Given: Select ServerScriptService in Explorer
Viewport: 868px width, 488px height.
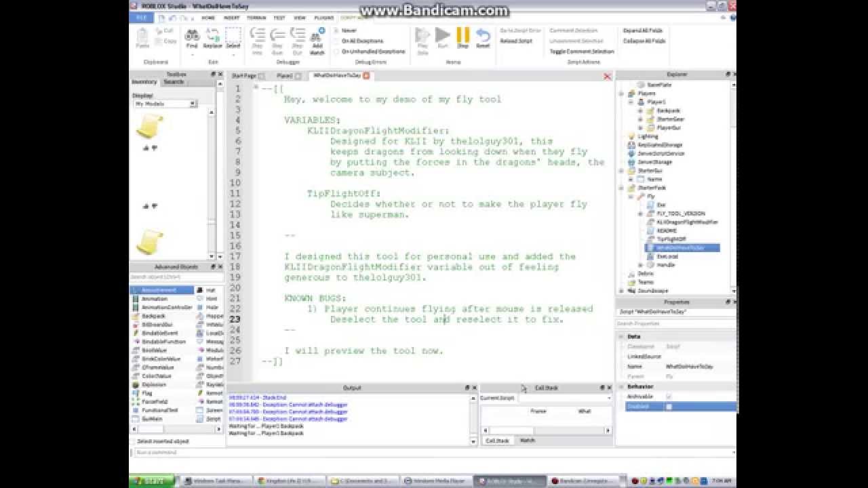Looking at the screenshot, I should 661,154.
